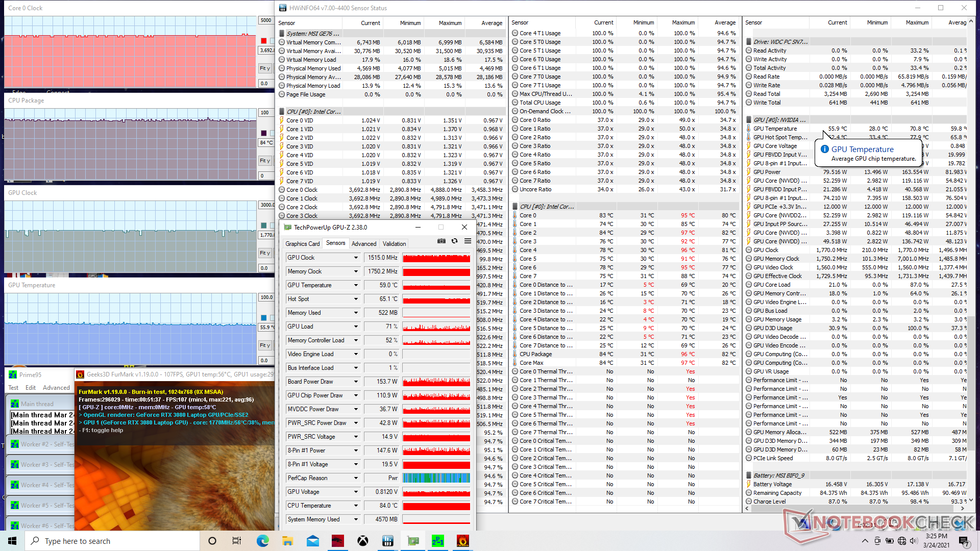Click Fit y in CPU Package graph

(265, 161)
